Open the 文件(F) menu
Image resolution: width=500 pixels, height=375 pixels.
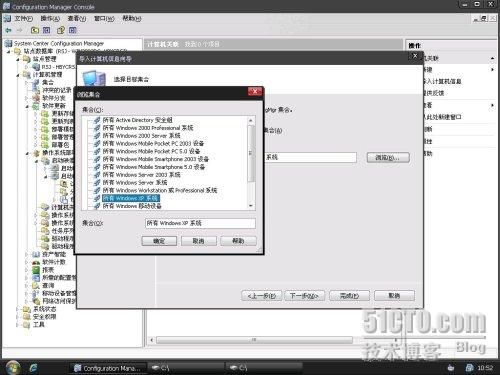(x=23, y=18)
